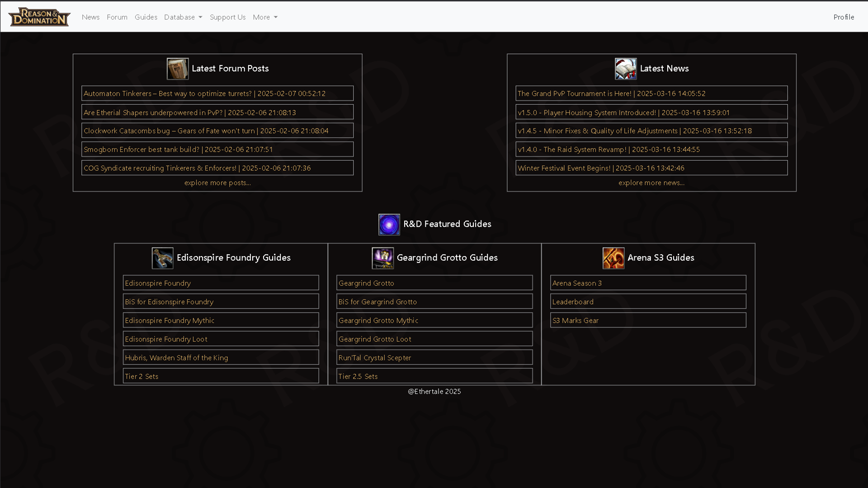Click the newspaper icon next to Latest News

[x=625, y=69]
